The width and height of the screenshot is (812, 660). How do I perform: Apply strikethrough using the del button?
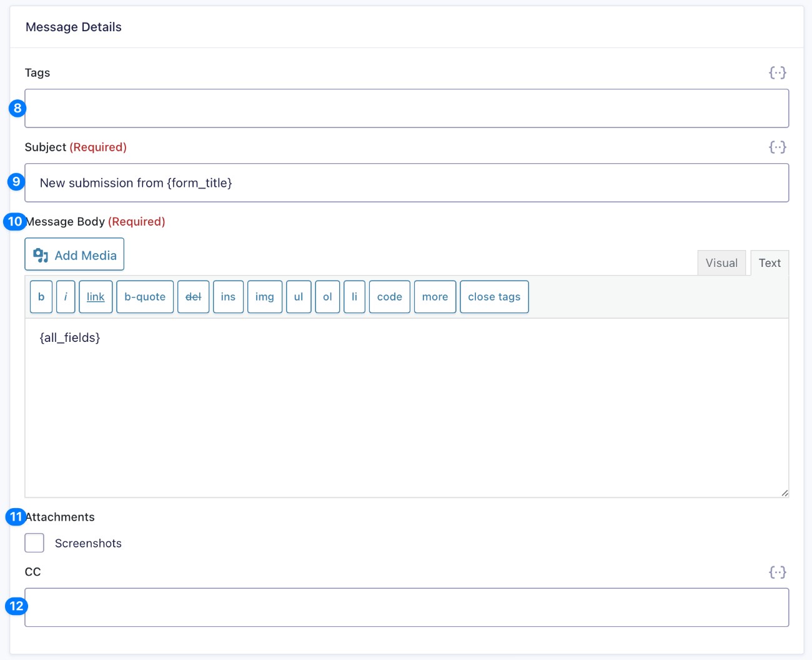coord(193,296)
